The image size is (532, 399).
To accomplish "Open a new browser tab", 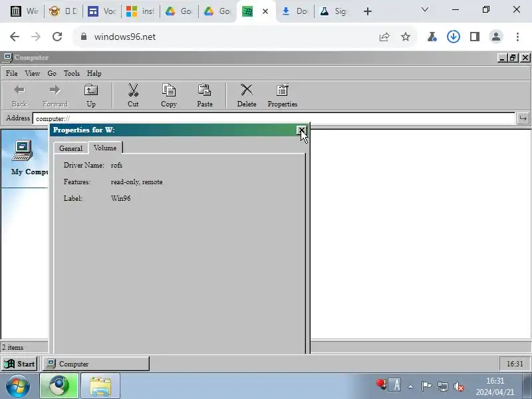I will coord(368,11).
